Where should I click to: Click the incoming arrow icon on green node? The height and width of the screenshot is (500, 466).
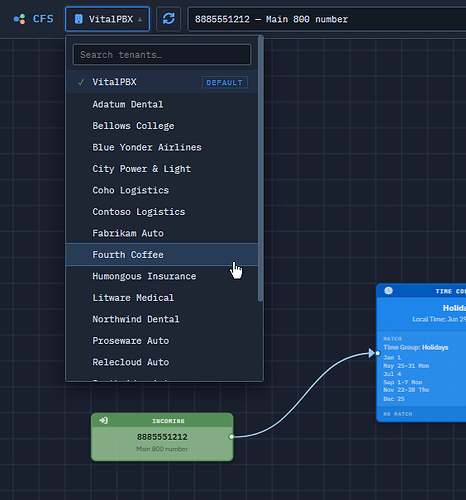click(103, 420)
